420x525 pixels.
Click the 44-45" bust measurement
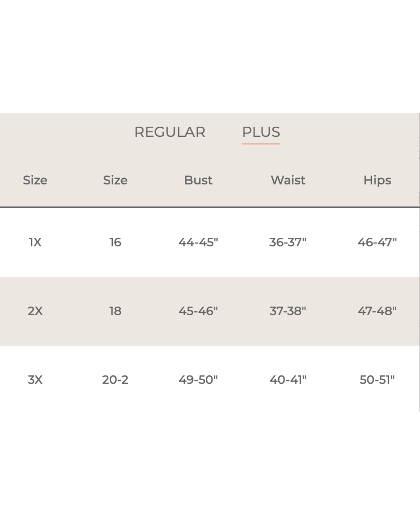pos(198,242)
